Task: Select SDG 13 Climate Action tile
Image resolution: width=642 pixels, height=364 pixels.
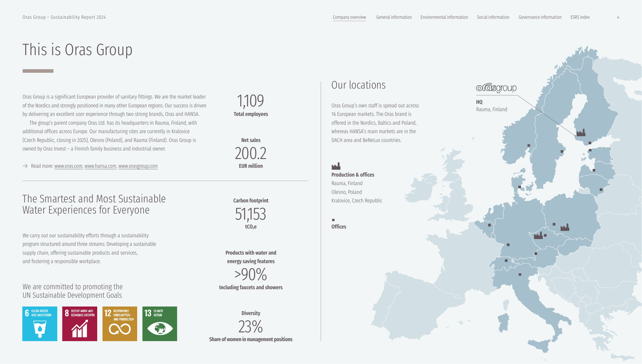Action: pos(160,324)
